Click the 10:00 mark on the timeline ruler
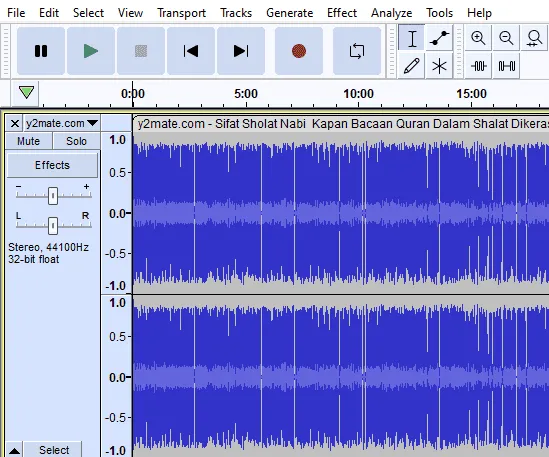 tap(359, 94)
